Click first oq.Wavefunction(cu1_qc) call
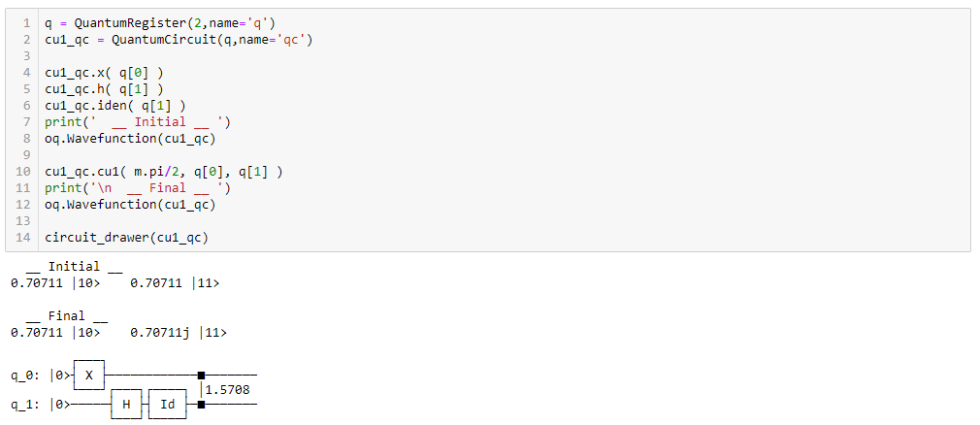 tap(130, 139)
